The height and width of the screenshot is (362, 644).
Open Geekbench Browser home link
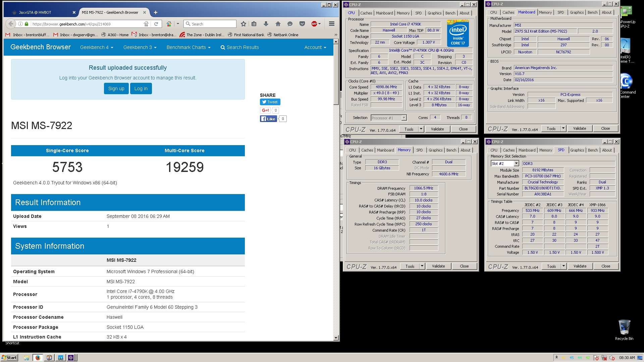[41, 47]
